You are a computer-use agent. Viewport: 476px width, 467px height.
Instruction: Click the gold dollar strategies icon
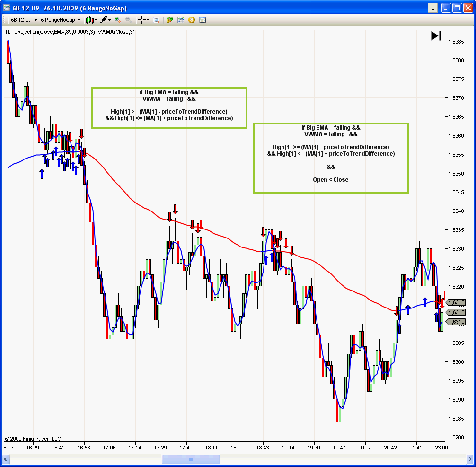[192, 20]
